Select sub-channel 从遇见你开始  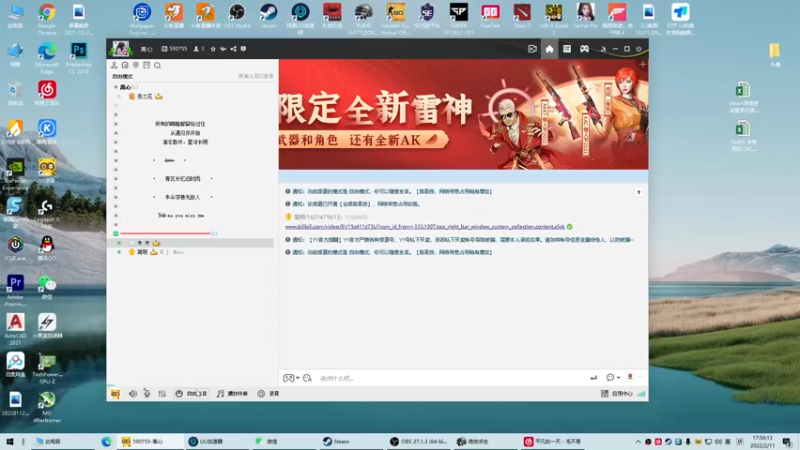point(185,133)
